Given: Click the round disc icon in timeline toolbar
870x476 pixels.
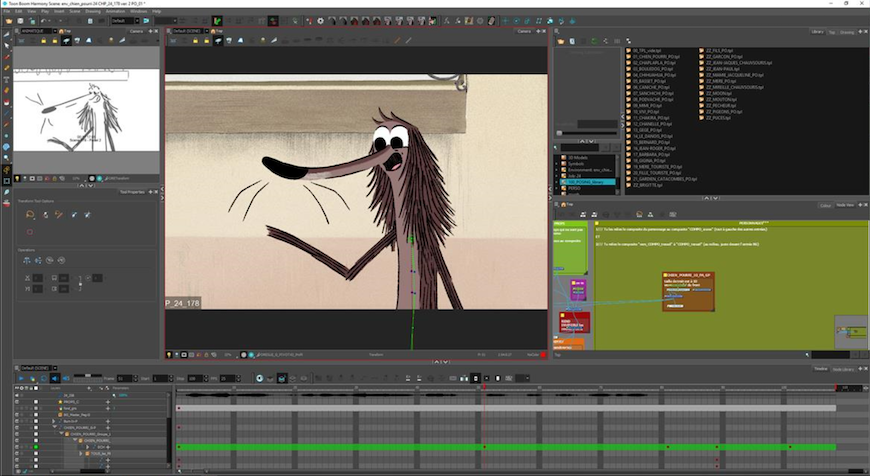Looking at the screenshot, I should (x=260, y=378).
